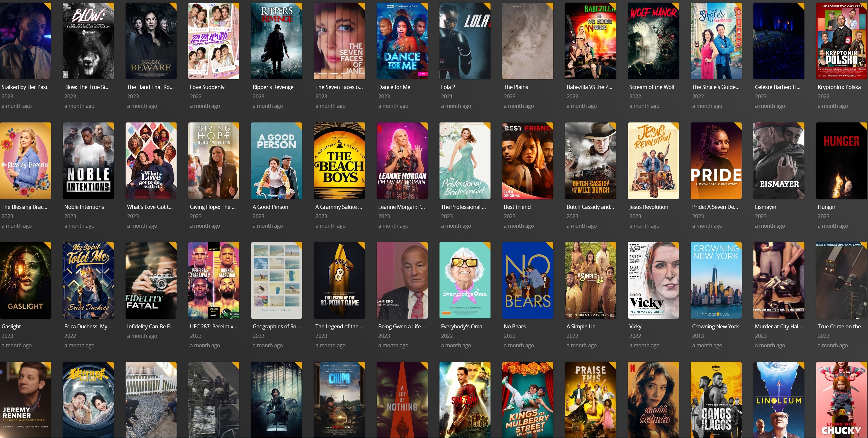
Task: Open the Celeste Barber title link
Action: 777,87
